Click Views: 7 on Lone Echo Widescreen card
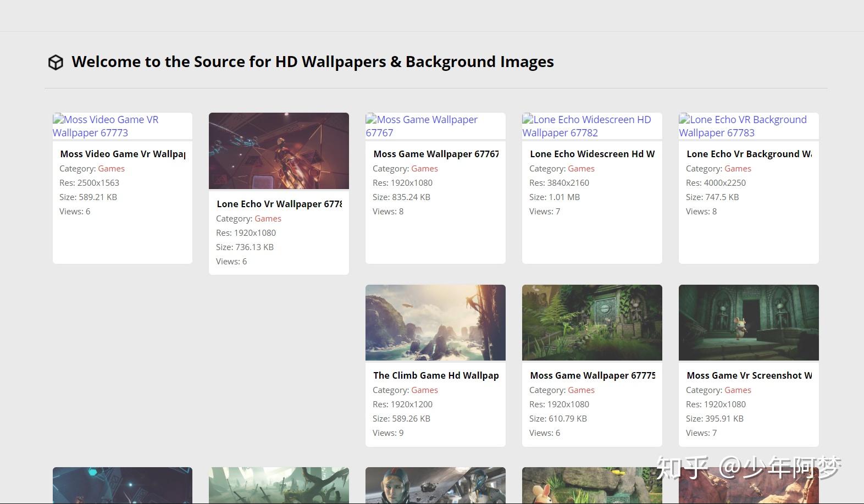The image size is (864, 504). pos(545,212)
